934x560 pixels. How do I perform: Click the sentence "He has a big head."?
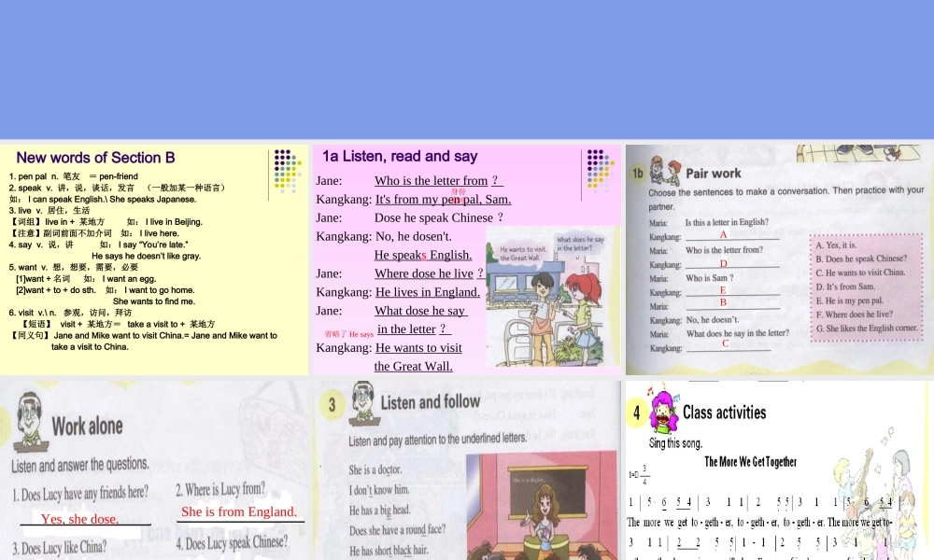(x=379, y=510)
